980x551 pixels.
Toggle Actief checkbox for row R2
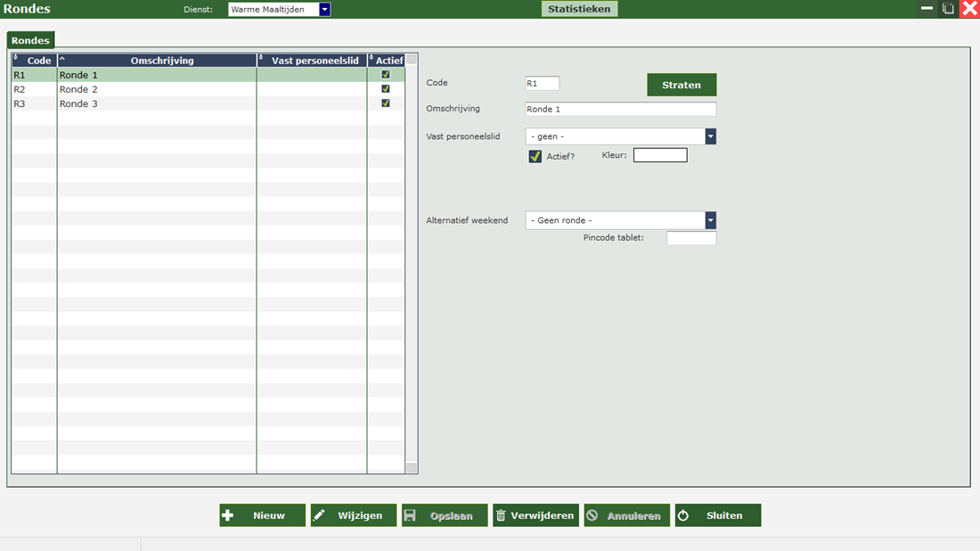(x=386, y=89)
